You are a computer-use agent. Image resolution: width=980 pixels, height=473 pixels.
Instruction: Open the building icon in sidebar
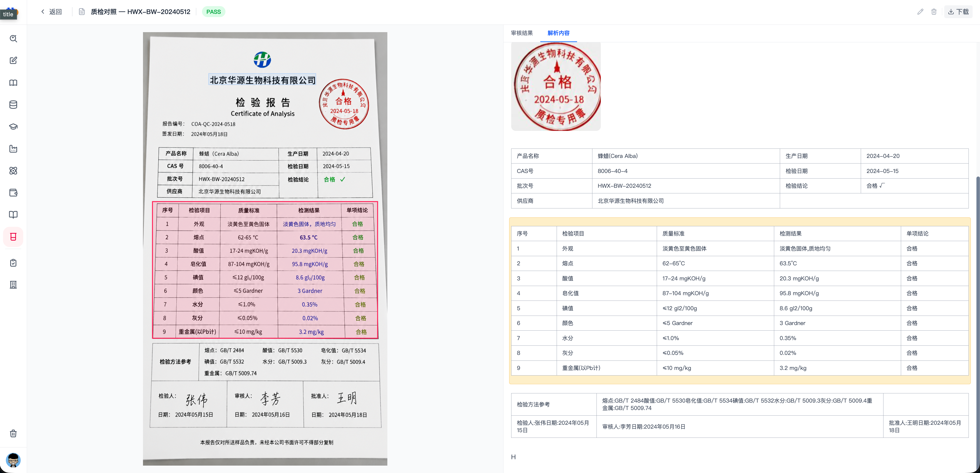[13, 285]
